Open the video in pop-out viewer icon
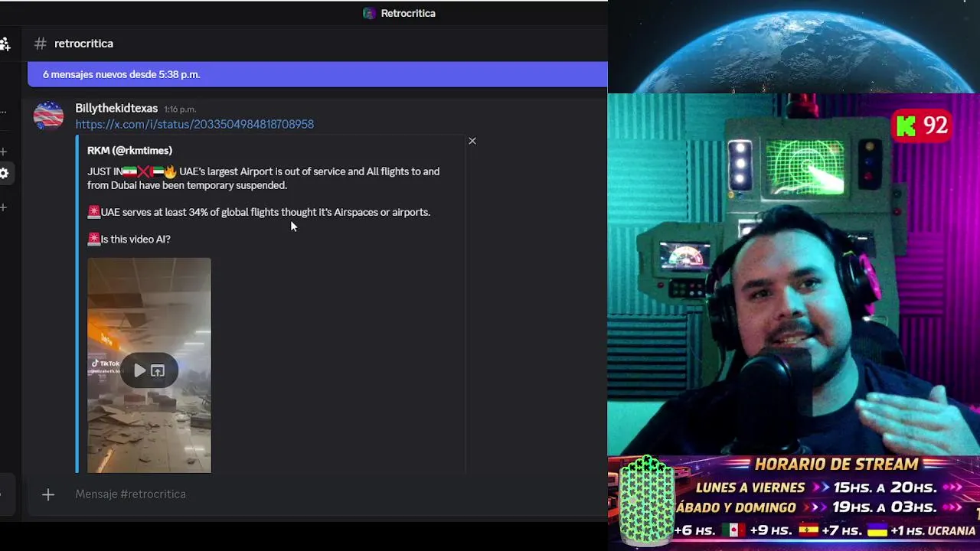 (x=158, y=371)
